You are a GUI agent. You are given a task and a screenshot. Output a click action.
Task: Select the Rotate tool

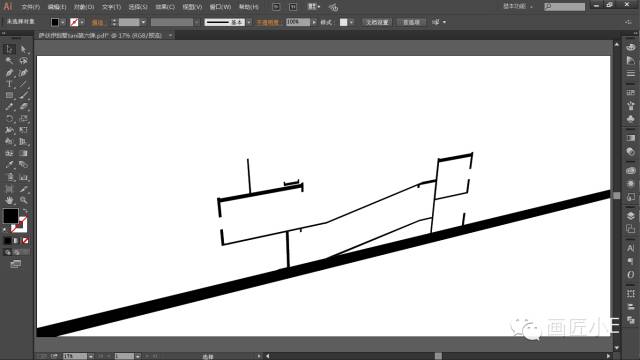9,119
